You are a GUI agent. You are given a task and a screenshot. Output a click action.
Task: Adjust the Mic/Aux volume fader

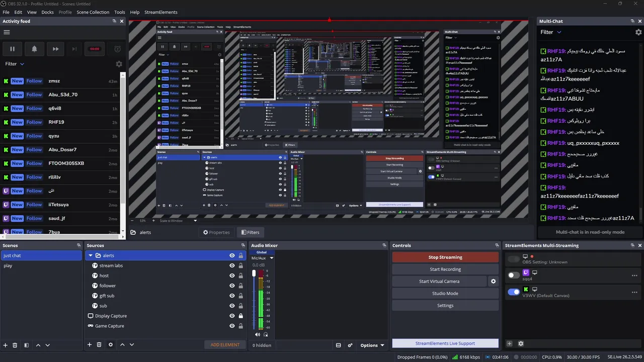point(254,274)
